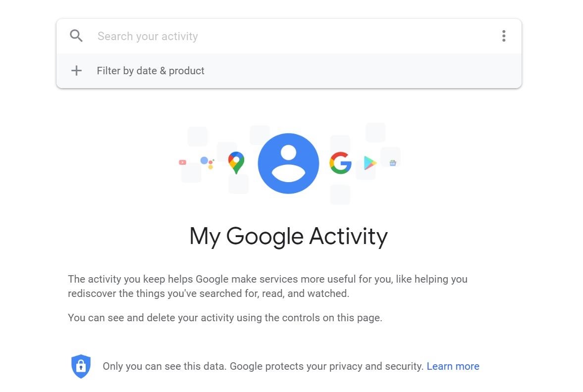Open the three-dot more options menu
This screenshot has height=392, width=583.
click(504, 36)
